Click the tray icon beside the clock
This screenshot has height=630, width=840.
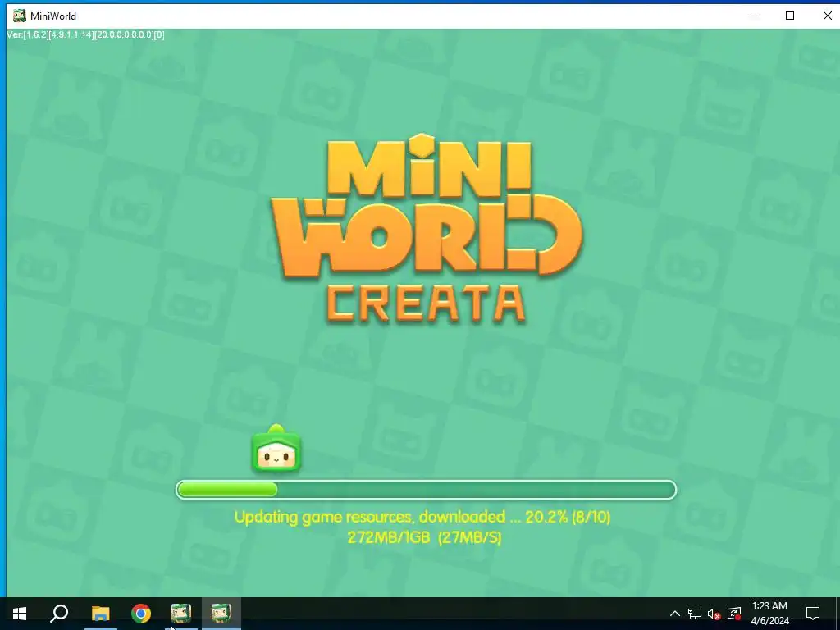(x=734, y=614)
